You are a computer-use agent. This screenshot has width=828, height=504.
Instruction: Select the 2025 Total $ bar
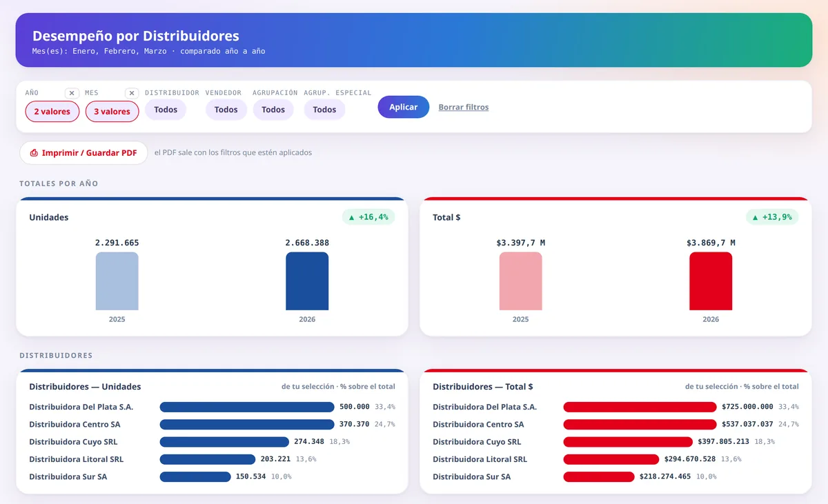(x=521, y=281)
